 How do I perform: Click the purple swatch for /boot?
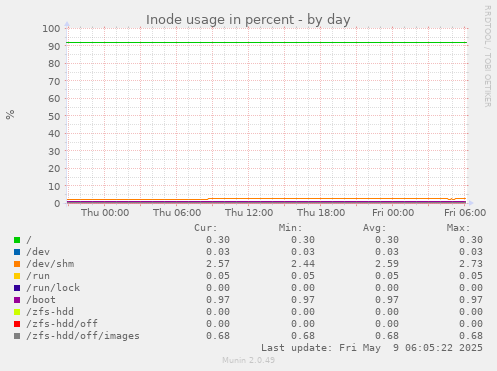point(17,300)
